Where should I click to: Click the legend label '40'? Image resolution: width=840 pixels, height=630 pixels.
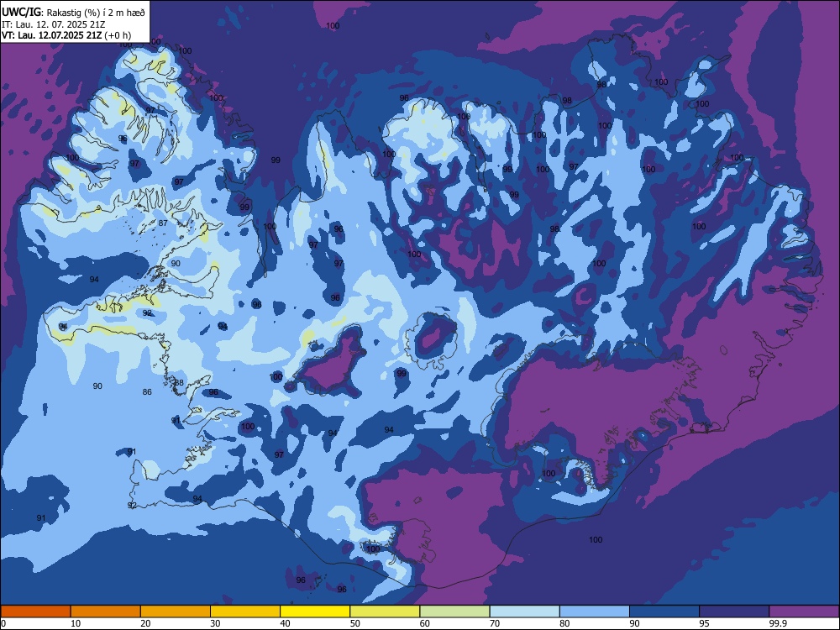286,623
